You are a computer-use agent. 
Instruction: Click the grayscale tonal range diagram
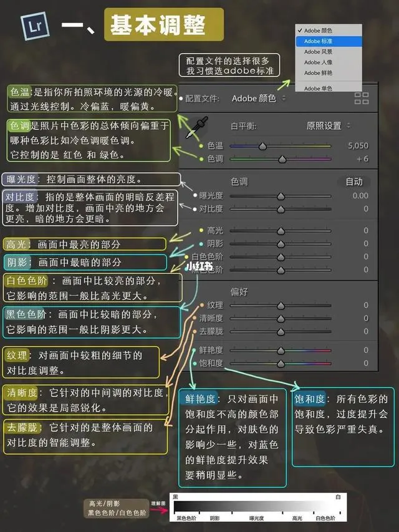(258, 507)
